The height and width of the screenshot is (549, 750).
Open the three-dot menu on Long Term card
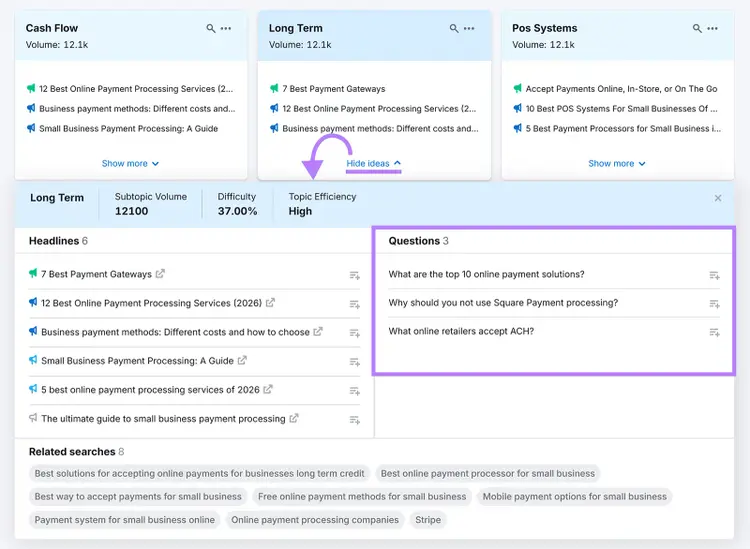coord(469,28)
